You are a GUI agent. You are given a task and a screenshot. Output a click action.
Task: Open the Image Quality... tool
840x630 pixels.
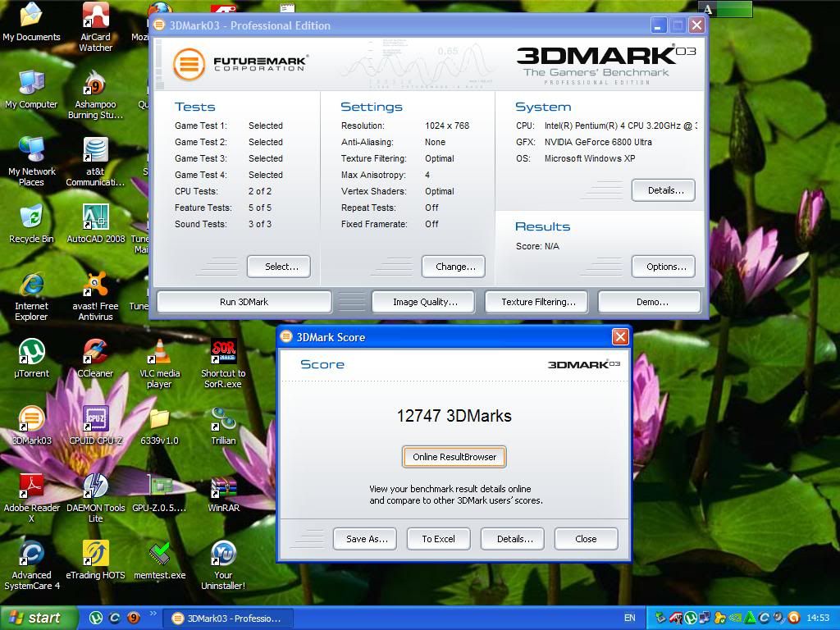[423, 302]
